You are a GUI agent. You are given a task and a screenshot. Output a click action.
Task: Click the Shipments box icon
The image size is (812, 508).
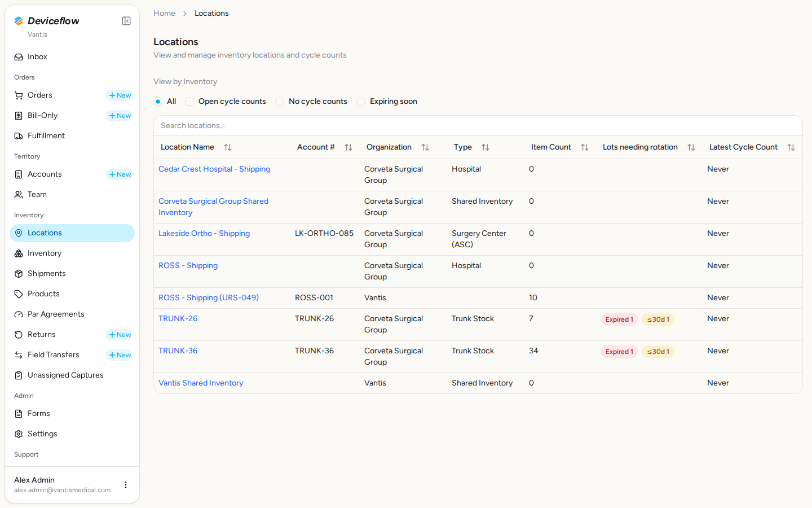[x=19, y=274]
